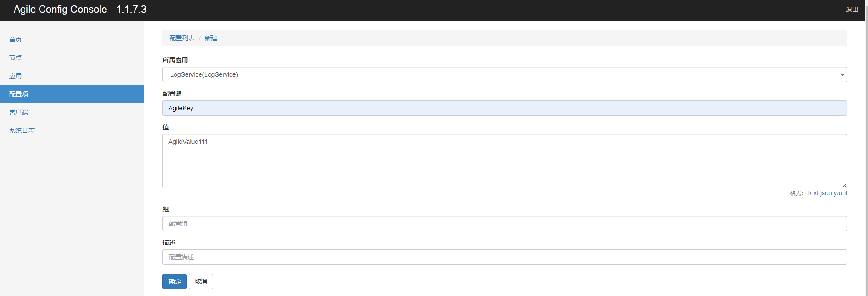868x296 pixels.
Task: Click the 新建 breadcrumb item
Action: pyautogui.click(x=211, y=38)
